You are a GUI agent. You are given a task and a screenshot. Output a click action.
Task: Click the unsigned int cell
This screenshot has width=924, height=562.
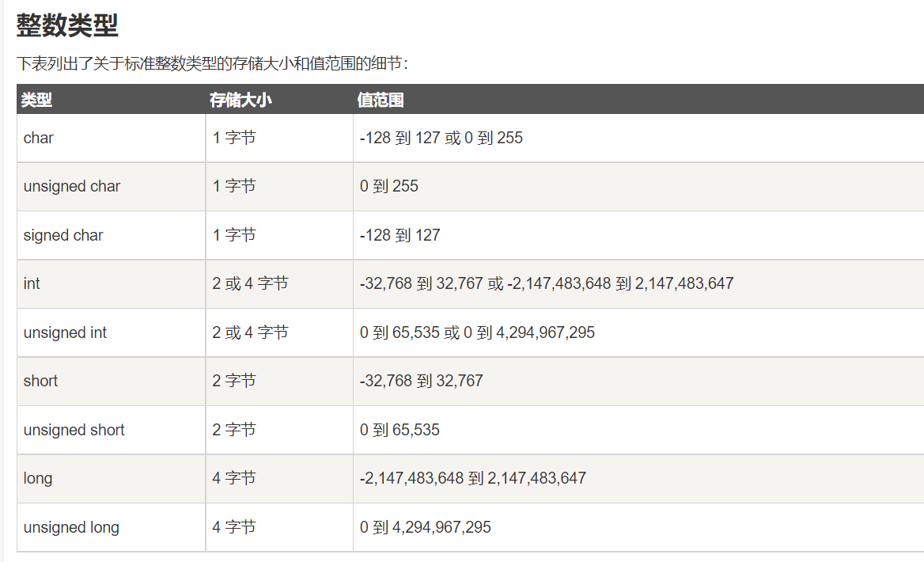point(65,332)
